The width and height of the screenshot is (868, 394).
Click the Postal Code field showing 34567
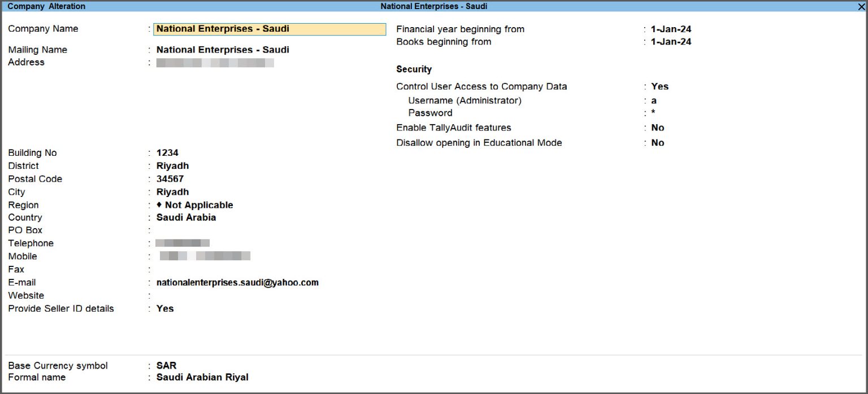click(x=170, y=178)
